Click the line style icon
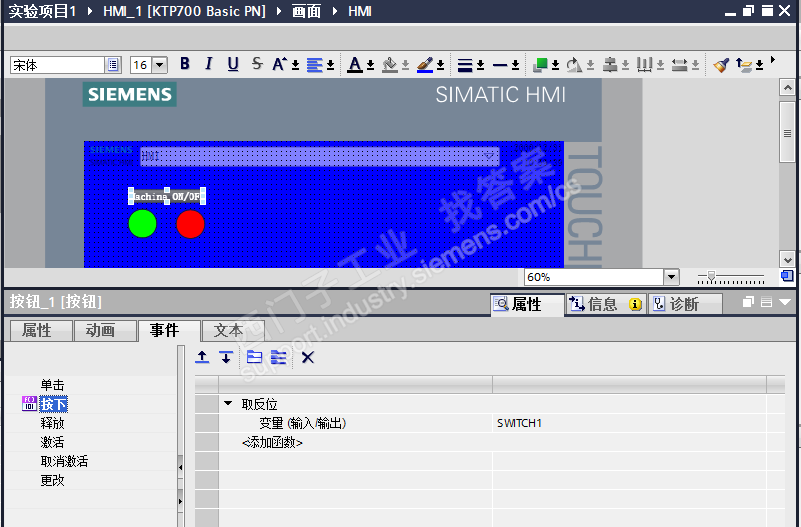The width and height of the screenshot is (801, 527). [x=500, y=65]
